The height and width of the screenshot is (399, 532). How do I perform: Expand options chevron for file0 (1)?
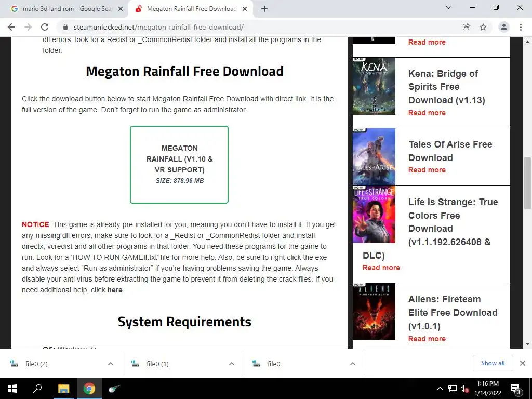coord(232,364)
